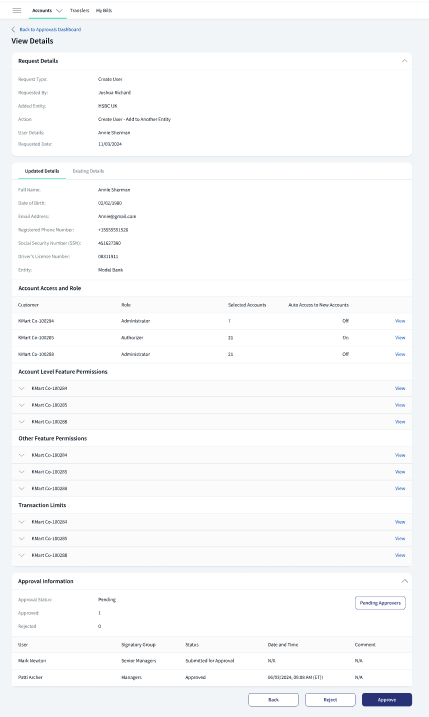Switch to the Existing Details tab
The width and height of the screenshot is (429, 717).
pyautogui.click(x=88, y=171)
